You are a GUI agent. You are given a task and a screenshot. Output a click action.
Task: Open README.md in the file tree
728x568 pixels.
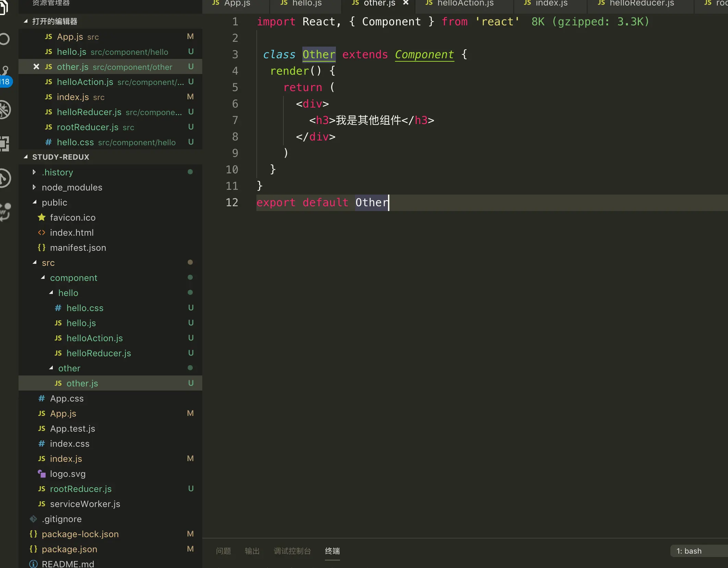110,563
